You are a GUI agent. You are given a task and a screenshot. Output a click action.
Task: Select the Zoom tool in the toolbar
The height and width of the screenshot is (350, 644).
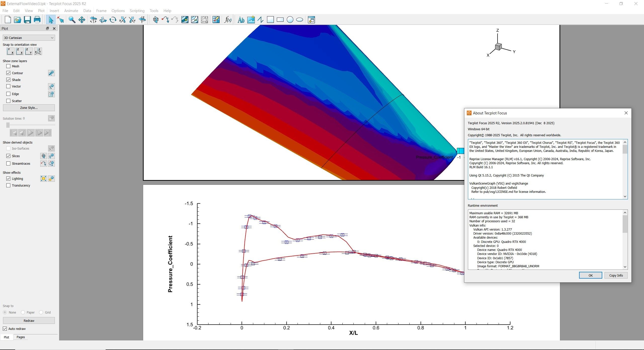[x=72, y=20]
